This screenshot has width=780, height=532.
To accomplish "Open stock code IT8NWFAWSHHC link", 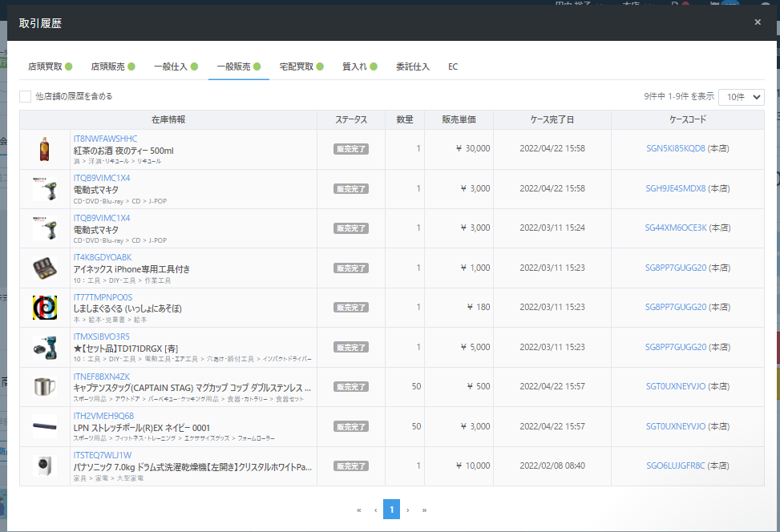I will click(x=105, y=139).
